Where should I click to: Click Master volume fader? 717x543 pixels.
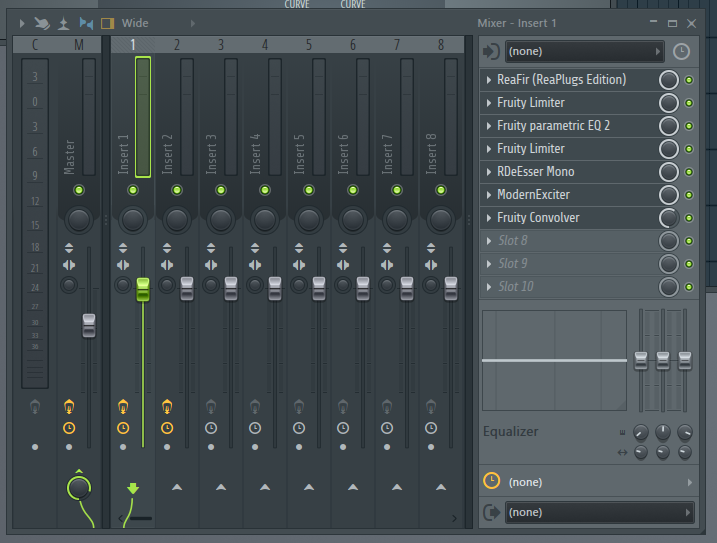89,325
